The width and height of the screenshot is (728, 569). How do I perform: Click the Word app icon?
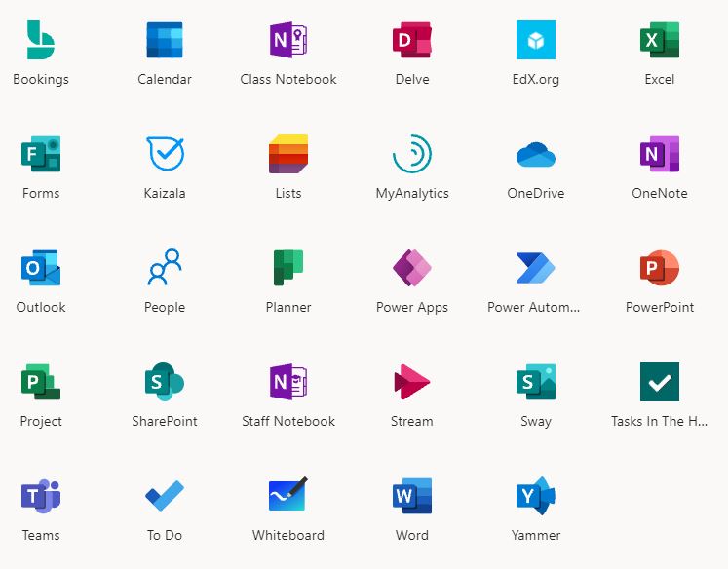pos(412,496)
